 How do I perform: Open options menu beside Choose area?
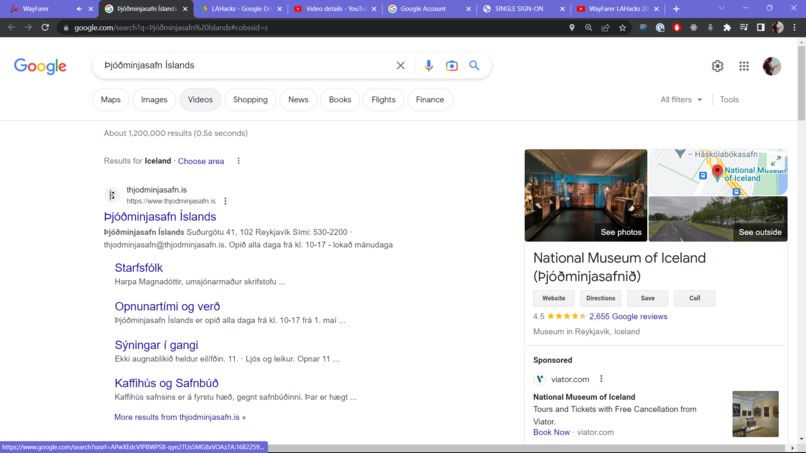tap(239, 161)
